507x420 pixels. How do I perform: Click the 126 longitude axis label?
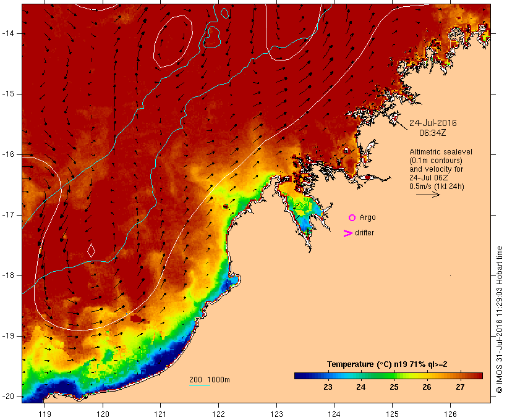tap(450, 414)
